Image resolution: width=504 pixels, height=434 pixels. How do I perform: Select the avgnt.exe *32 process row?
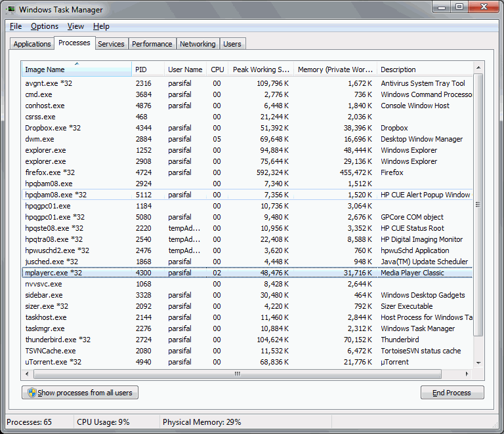tap(247, 83)
